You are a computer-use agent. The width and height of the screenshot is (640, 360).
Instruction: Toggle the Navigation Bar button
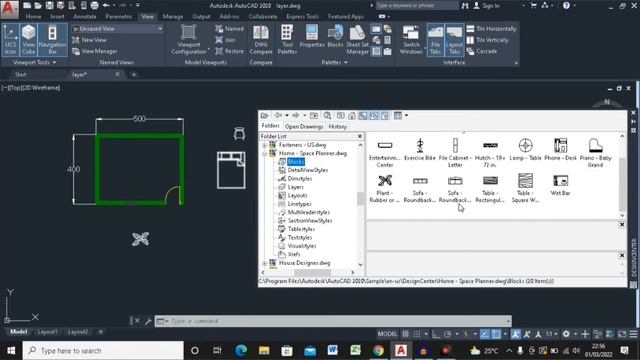(x=52, y=40)
